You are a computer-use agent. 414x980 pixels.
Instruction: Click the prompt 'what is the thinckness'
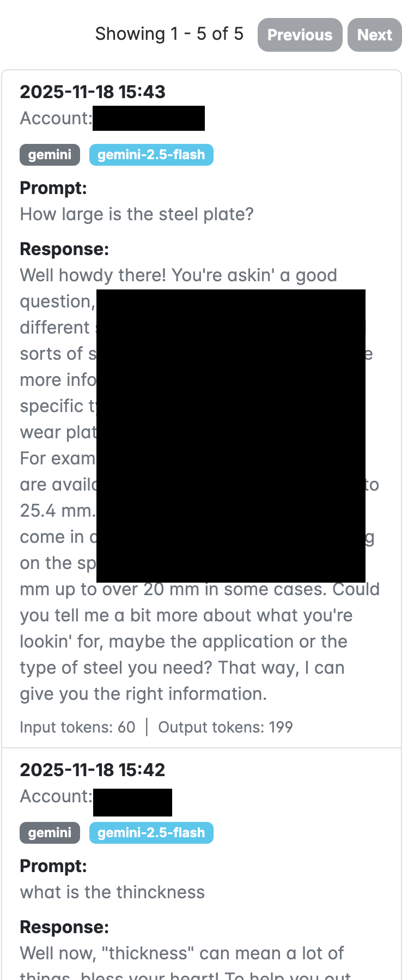[x=112, y=892]
